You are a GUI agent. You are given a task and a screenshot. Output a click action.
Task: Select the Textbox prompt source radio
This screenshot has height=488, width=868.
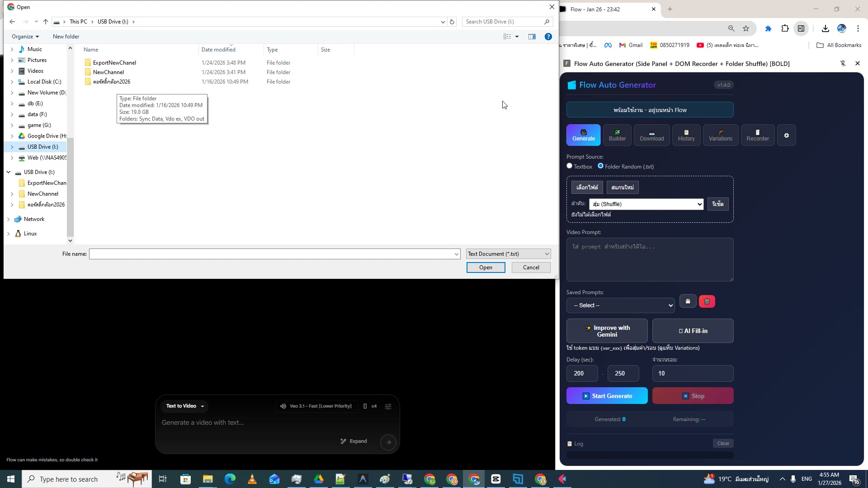[570, 166]
